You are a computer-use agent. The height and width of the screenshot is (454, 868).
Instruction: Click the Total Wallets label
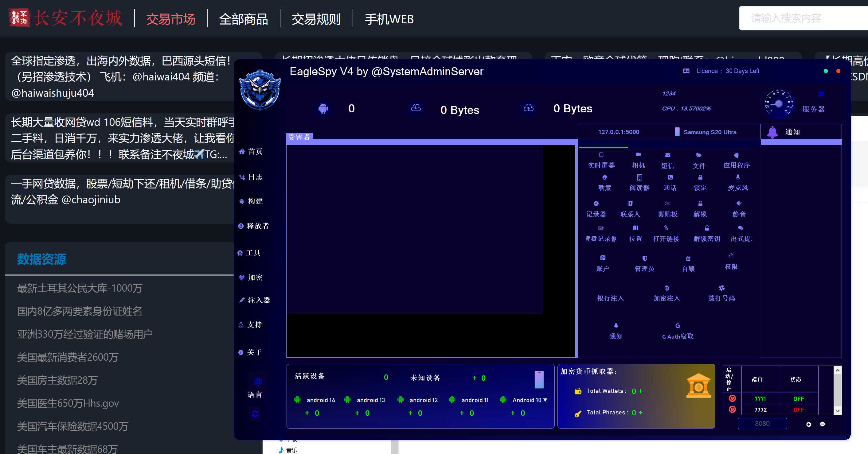click(x=607, y=391)
